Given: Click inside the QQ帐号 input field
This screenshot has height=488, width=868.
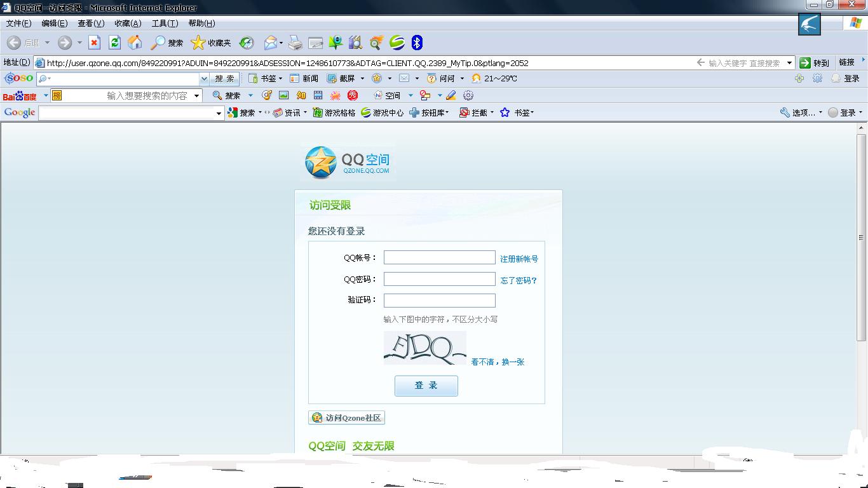Looking at the screenshot, I should coord(438,257).
